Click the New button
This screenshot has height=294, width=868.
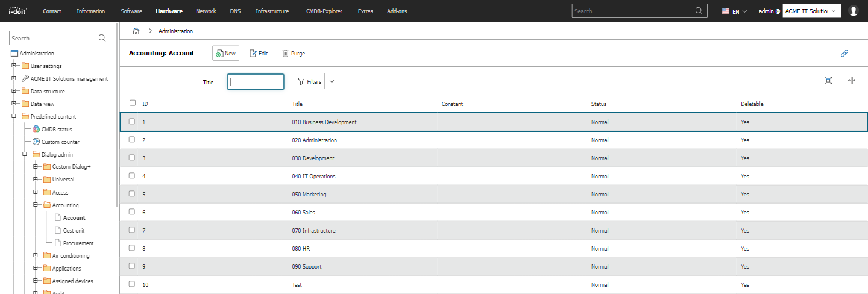pyautogui.click(x=225, y=53)
